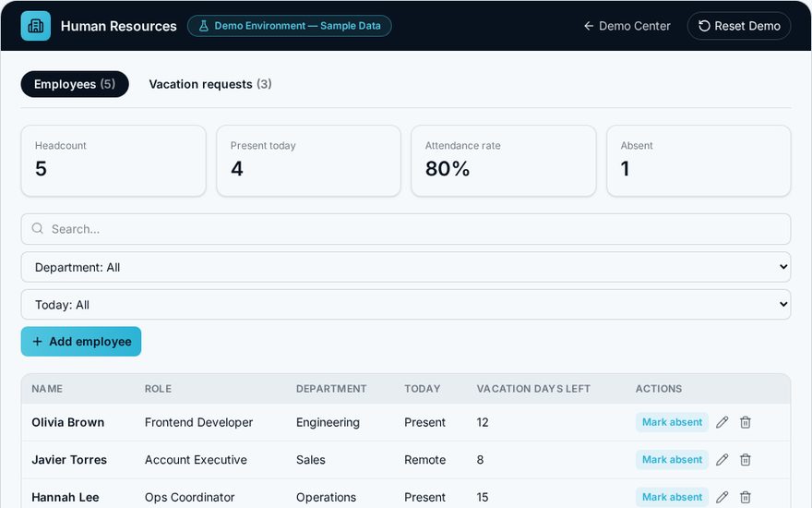This screenshot has width=812, height=508.
Task: Click the Present today stat card
Action: (x=308, y=161)
